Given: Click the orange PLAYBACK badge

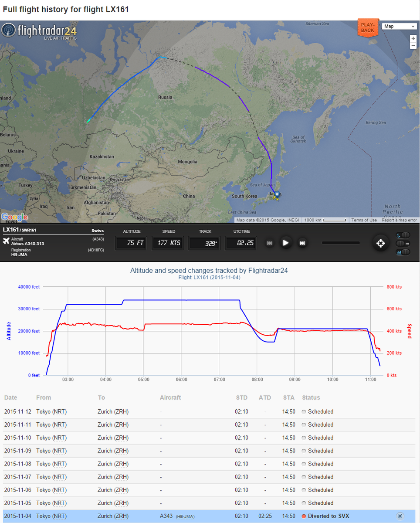Looking at the screenshot, I should coord(368,27).
